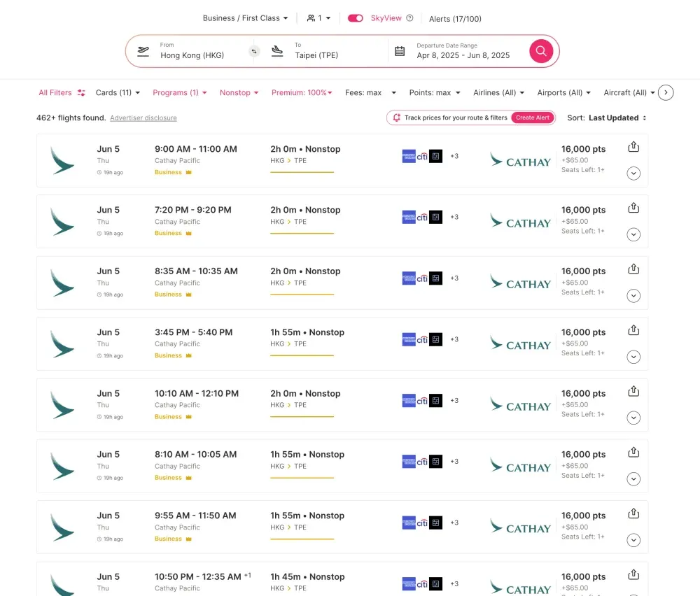
Task: Share the 3:45 PM flight result
Action: tap(633, 330)
